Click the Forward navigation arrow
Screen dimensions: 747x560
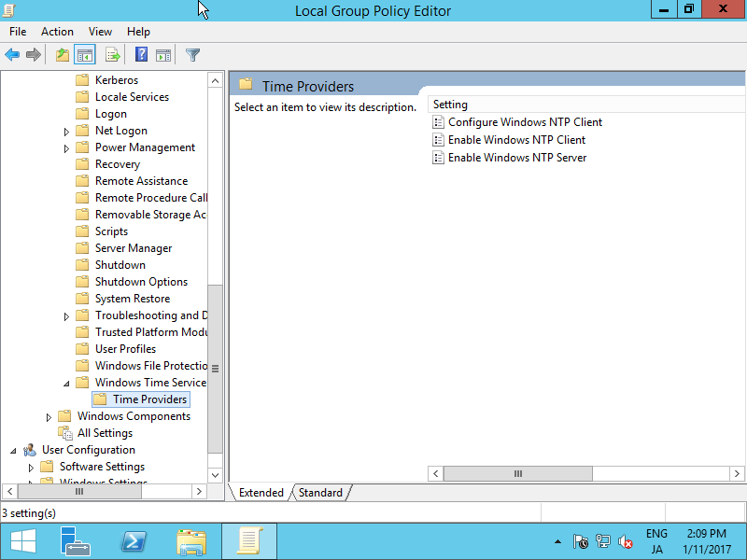(33, 54)
